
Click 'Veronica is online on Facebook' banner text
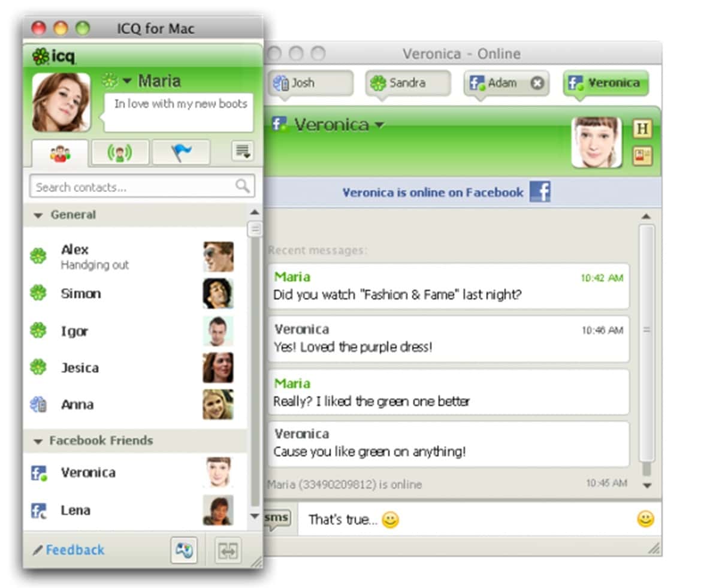(x=433, y=193)
